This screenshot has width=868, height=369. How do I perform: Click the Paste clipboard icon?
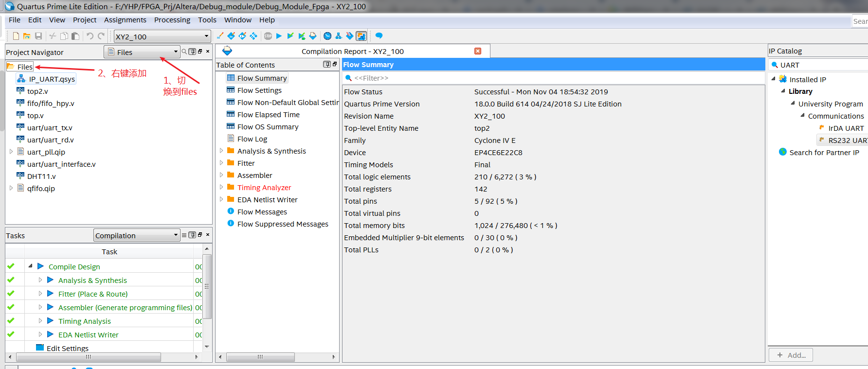(x=75, y=36)
